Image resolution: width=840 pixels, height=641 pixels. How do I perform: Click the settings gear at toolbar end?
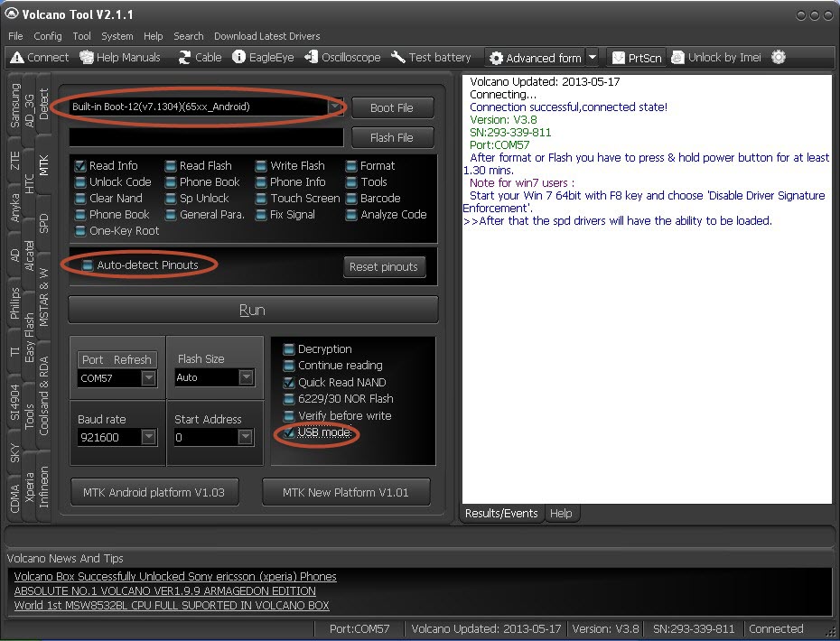[779, 57]
